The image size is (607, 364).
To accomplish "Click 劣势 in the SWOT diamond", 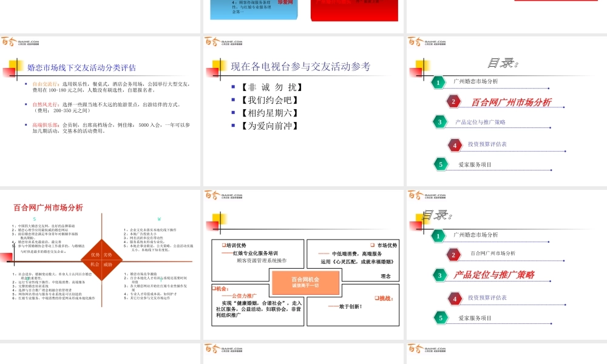I will click(x=107, y=255).
